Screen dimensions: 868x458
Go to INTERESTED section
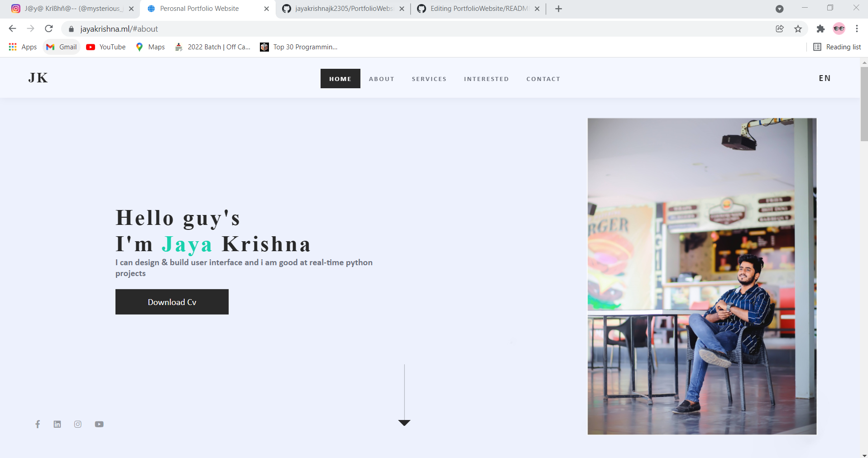click(x=486, y=79)
